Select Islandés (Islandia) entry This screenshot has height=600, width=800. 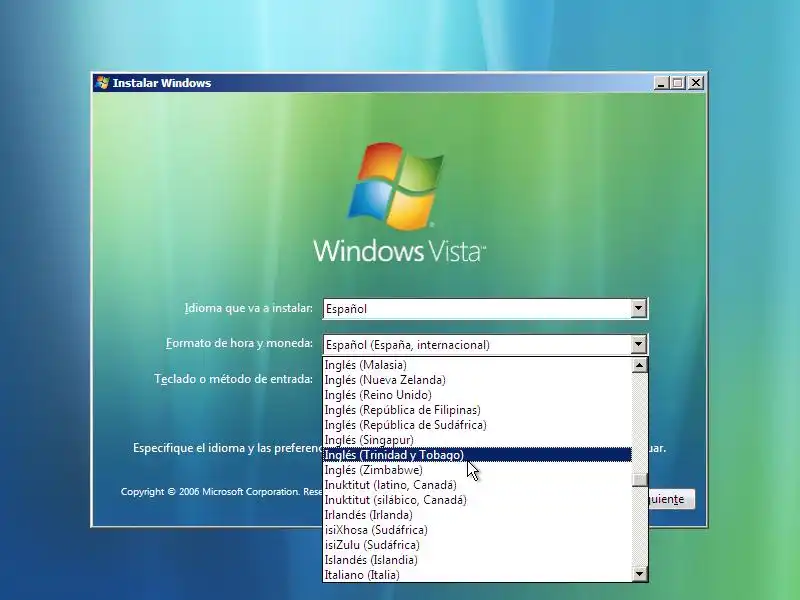click(x=478, y=560)
